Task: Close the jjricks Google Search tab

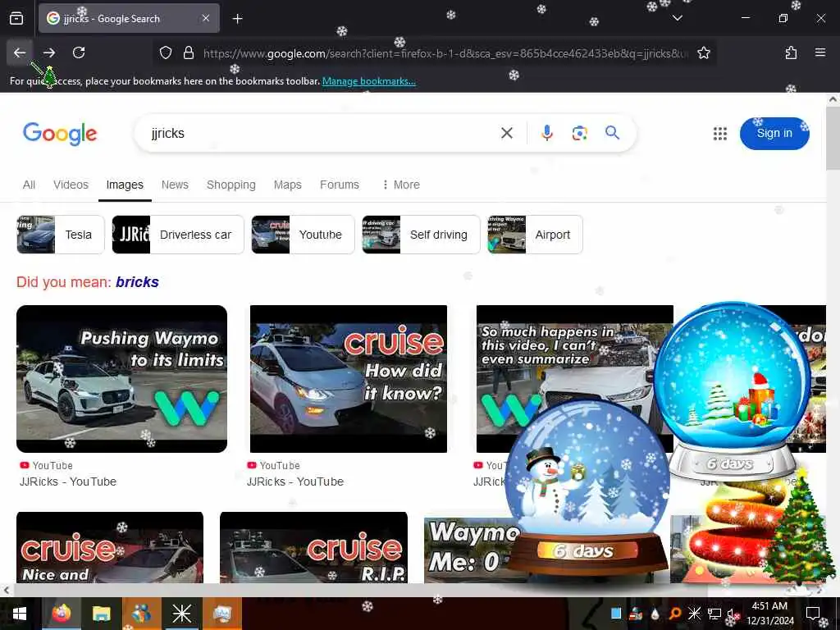Action: click(206, 18)
